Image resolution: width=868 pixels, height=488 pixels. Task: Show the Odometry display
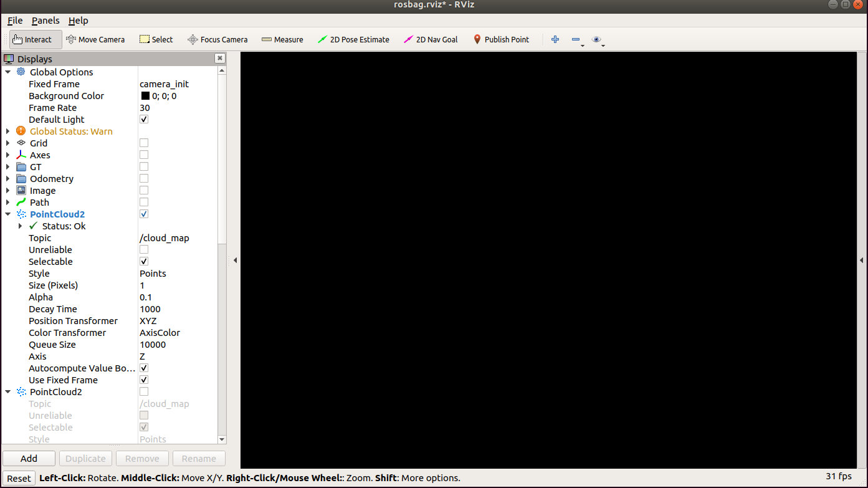(x=144, y=178)
